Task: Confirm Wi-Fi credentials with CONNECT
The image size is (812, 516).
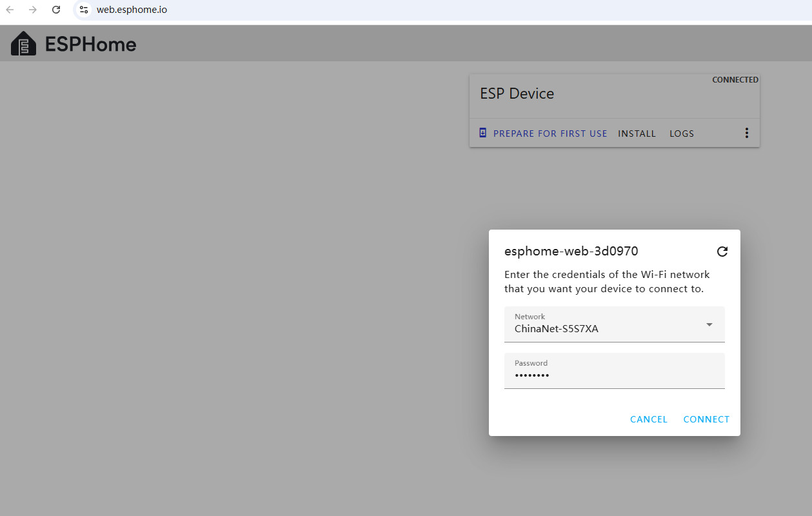Action: pos(706,419)
